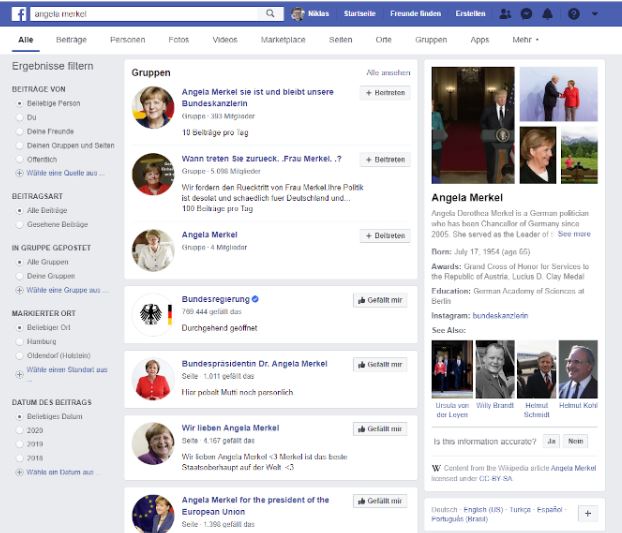Open Willy Brandt thumbnail

(495, 369)
